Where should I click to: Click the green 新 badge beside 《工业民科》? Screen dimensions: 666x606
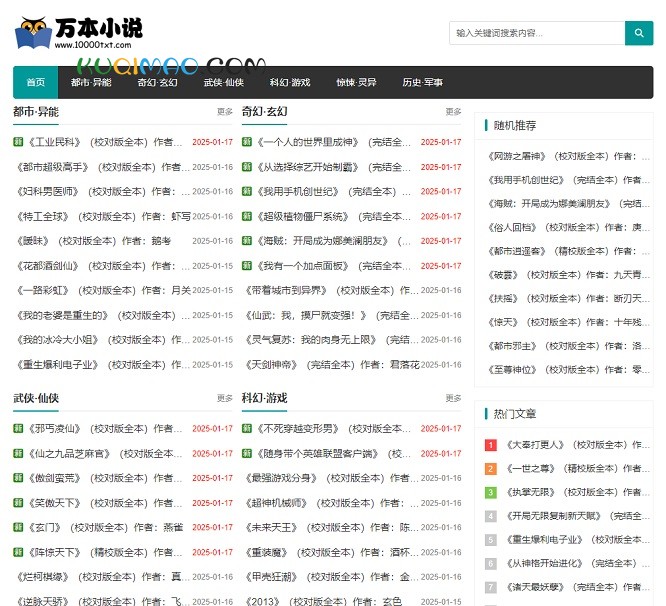pyautogui.click(x=19, y=142)
